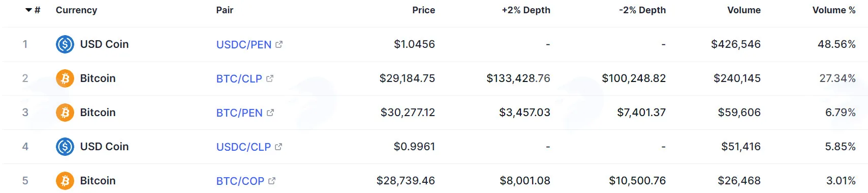
Task: Open external link icon beside USDC/PEN
Action: click(x=279, y=44)
